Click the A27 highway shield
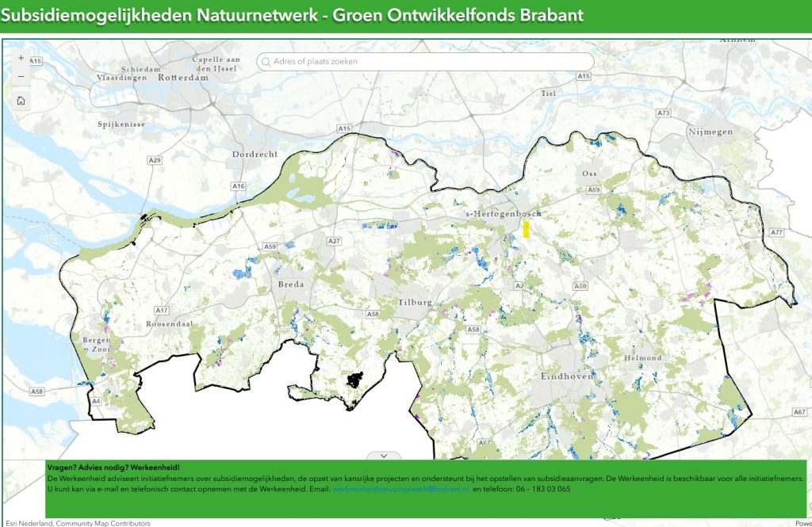The height and width of the screenshot is (527, 812). click(x=334, y=241)
